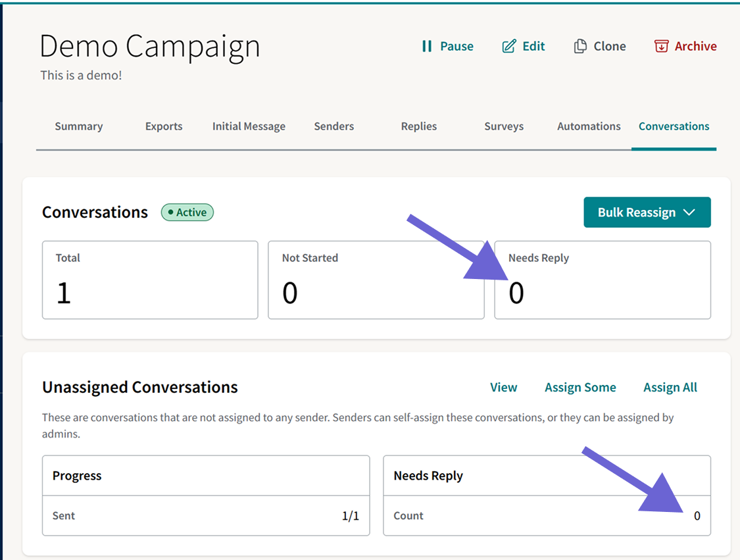This screenshot has width=740, height=560.
Task: Select the Senders tab
Action: point(334,126)
